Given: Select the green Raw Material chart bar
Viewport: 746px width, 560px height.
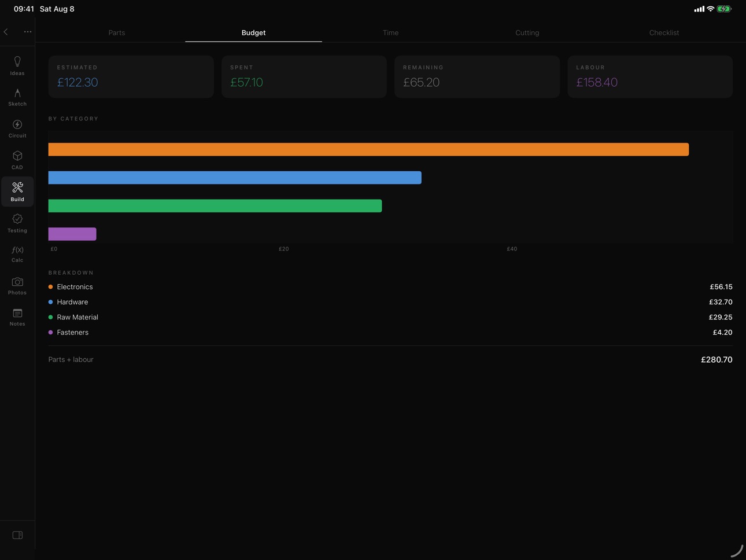Looking at the screenshot, I should [x=215, y=205].
